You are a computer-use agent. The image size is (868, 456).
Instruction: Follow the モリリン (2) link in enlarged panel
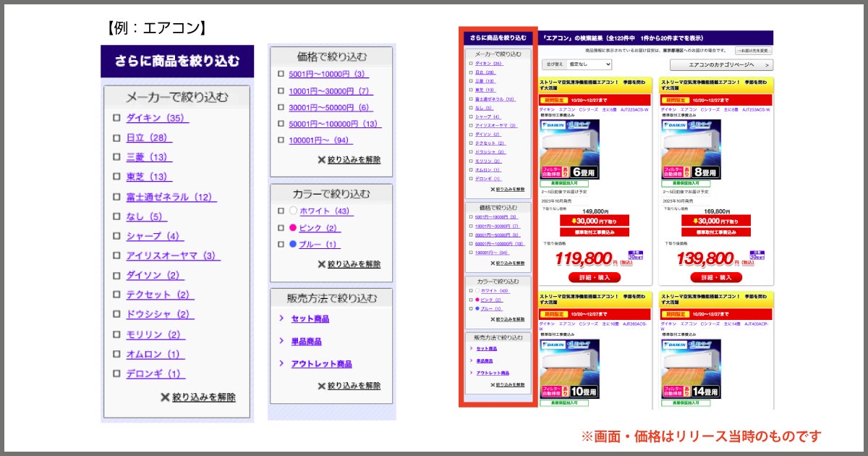(155, 334)
